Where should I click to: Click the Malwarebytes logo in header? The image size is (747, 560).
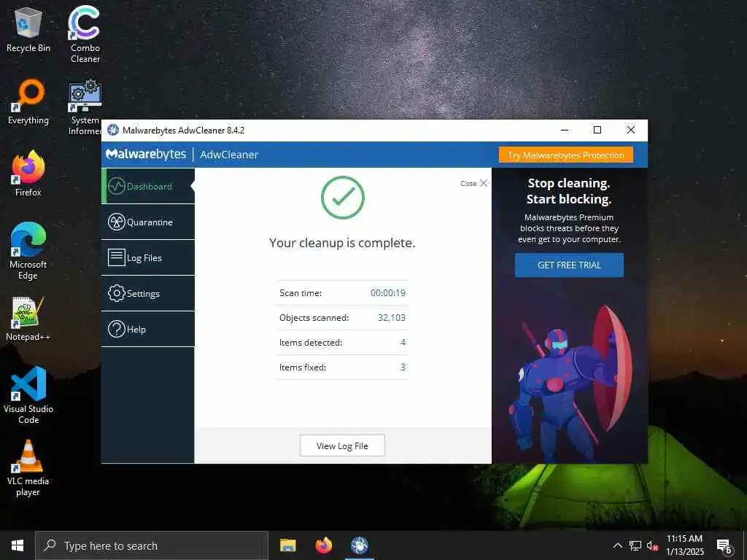coord(146,155)
